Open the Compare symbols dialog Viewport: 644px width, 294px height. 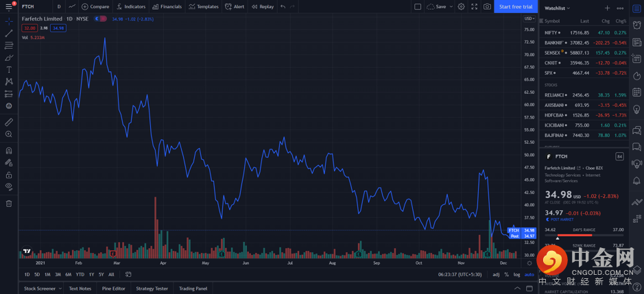point(95,7)
